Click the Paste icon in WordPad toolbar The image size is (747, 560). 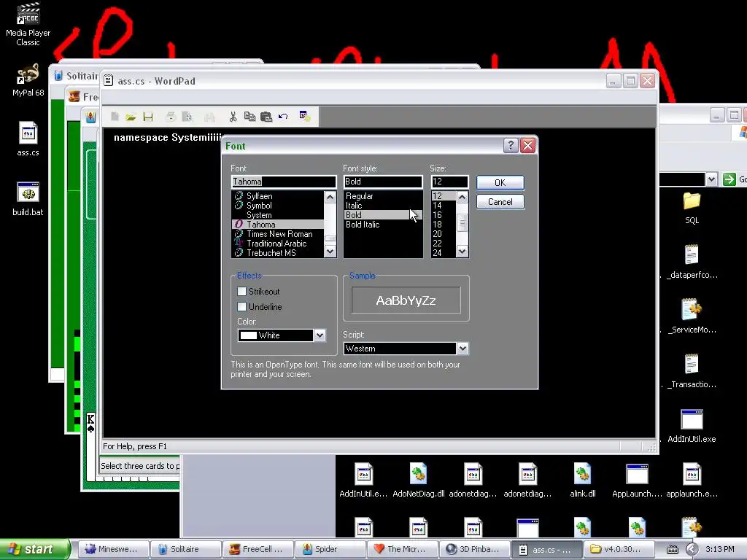tap(266, 117)
